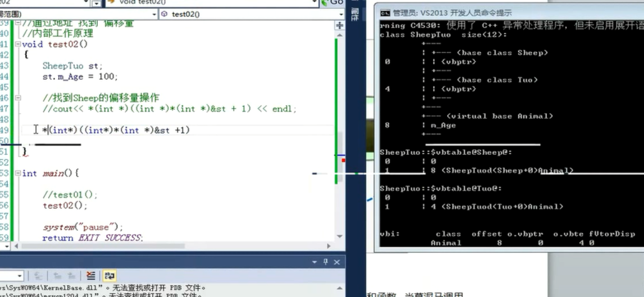Click the output panel scroll-up arrow

tap(340, 288)
